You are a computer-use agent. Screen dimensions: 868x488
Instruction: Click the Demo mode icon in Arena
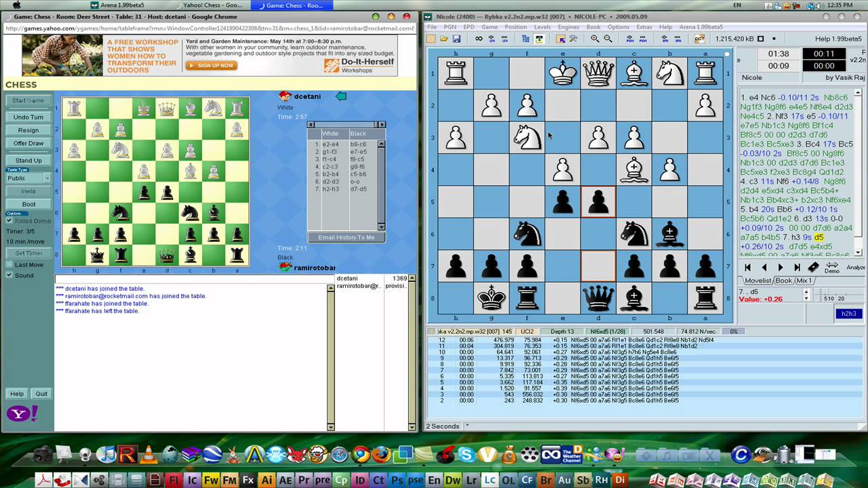tap(832, 268)
